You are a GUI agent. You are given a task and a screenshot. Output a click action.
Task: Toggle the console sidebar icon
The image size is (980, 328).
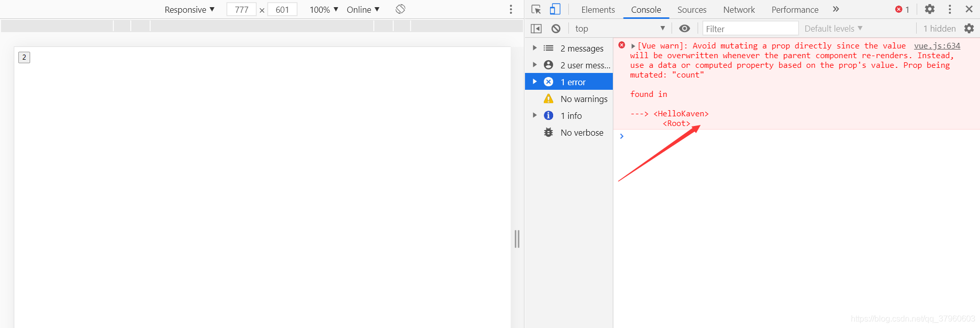tap(536, 29)
